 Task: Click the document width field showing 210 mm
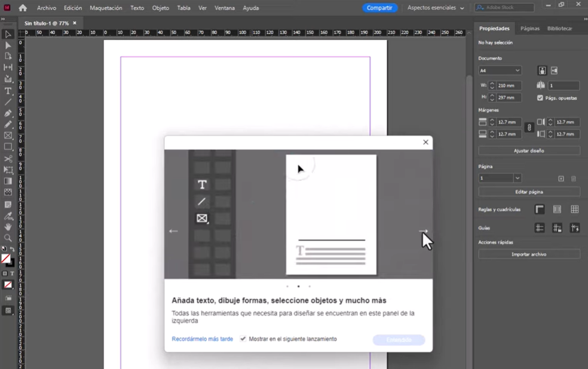(x=505, y=85)
